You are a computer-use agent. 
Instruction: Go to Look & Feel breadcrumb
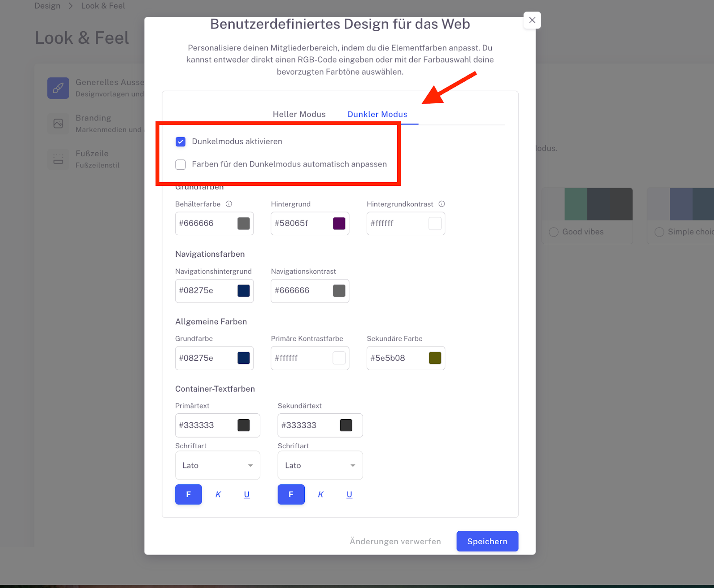[103, 6]
